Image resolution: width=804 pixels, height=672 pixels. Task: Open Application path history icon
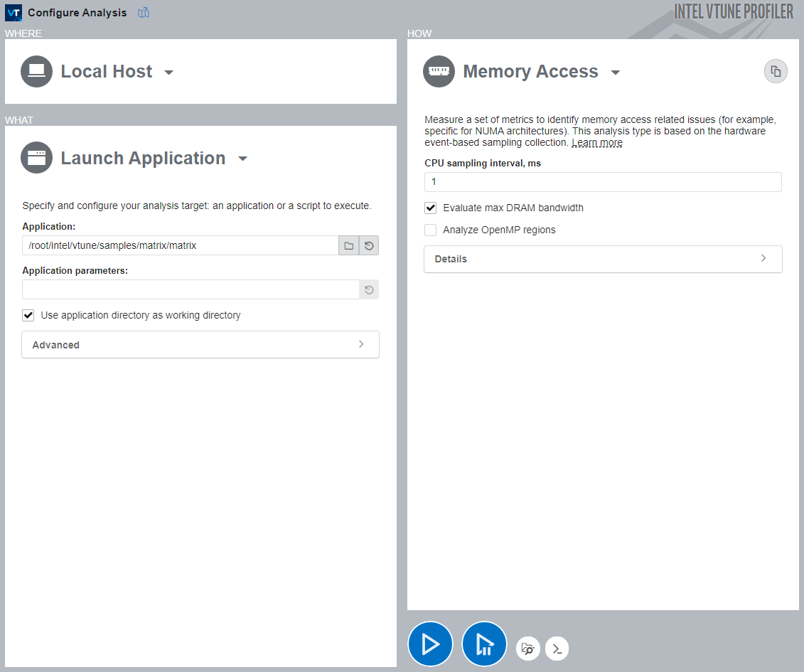(x=369, y=246)
